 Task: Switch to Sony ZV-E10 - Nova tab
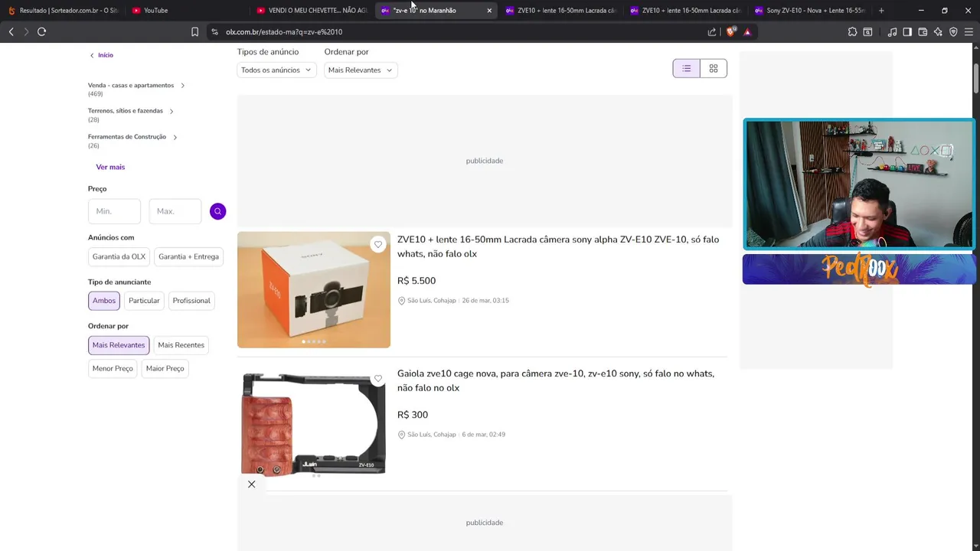click(808, 11)
